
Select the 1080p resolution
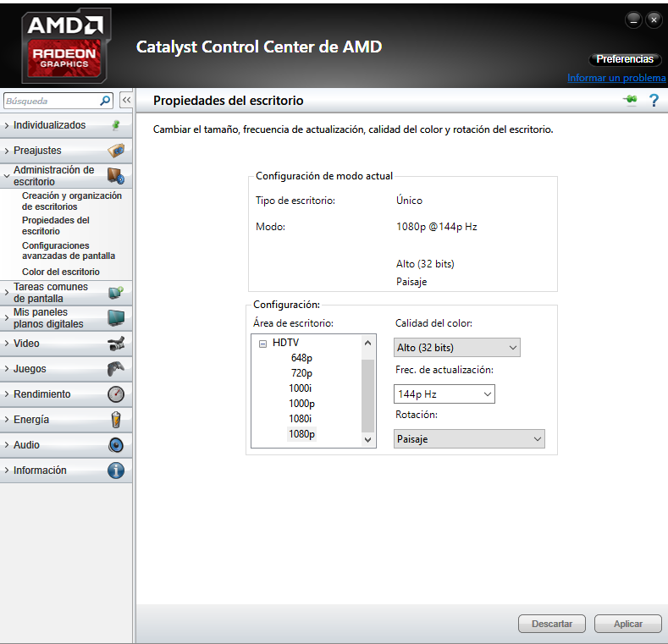(x=301, y=434)
